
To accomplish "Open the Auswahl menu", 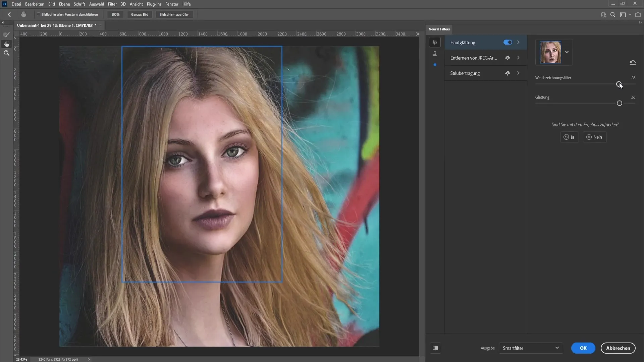I will 97,4.
